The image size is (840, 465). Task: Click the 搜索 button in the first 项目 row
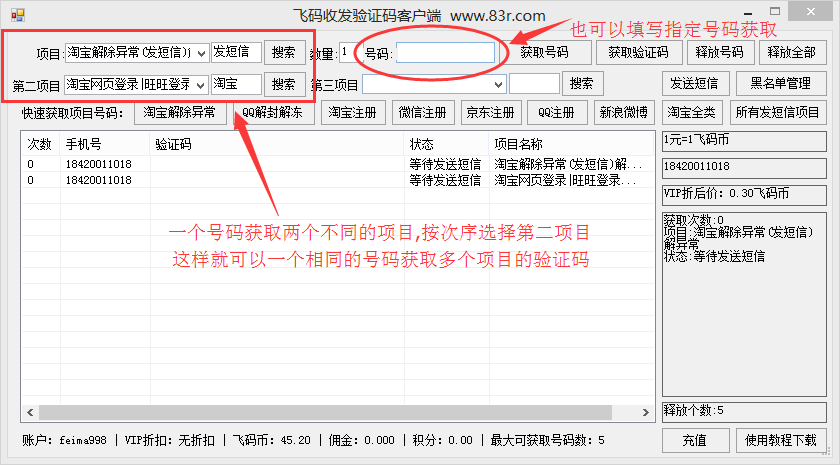coord(284,52)
